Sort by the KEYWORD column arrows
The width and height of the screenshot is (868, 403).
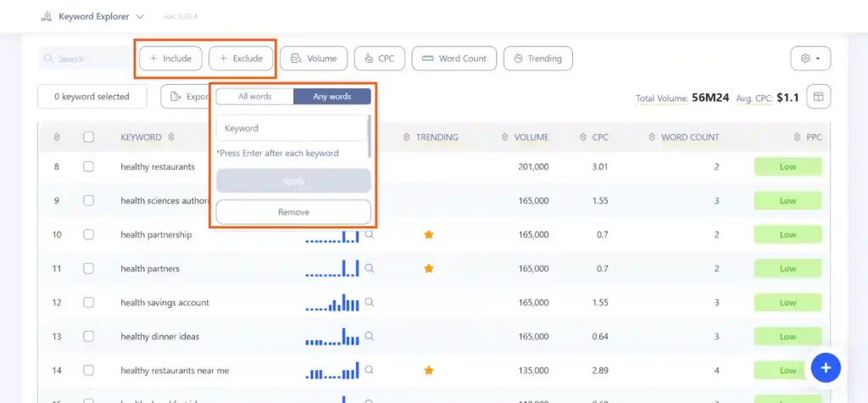(171, 137)
